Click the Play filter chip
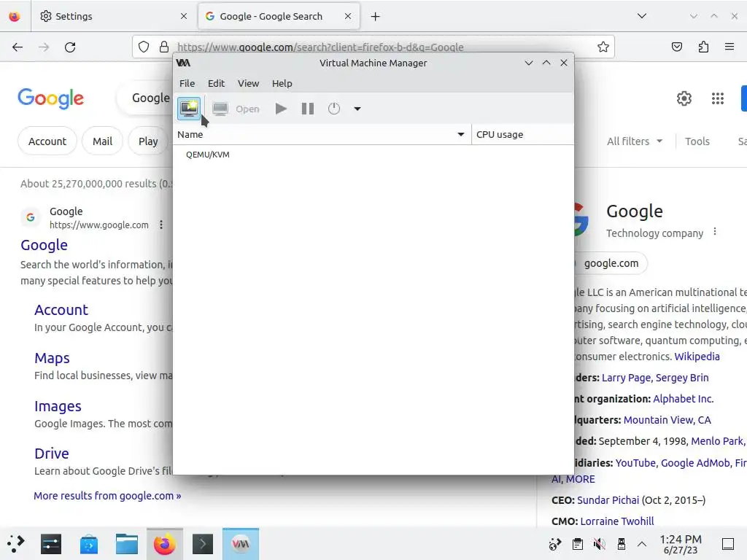The image size is (747, 560). point(148,141)
